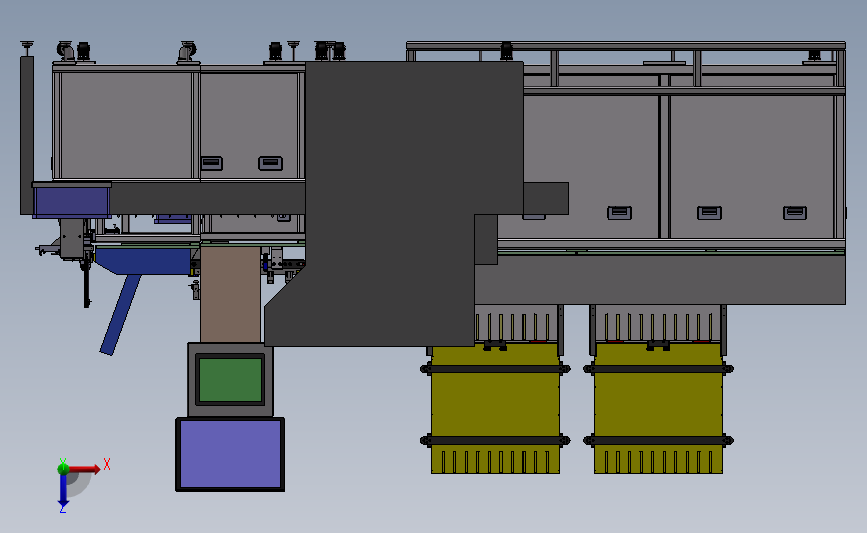Click the green Y axis ball of the triad
The width and height of the screenshot is (867, 533).
63,469
